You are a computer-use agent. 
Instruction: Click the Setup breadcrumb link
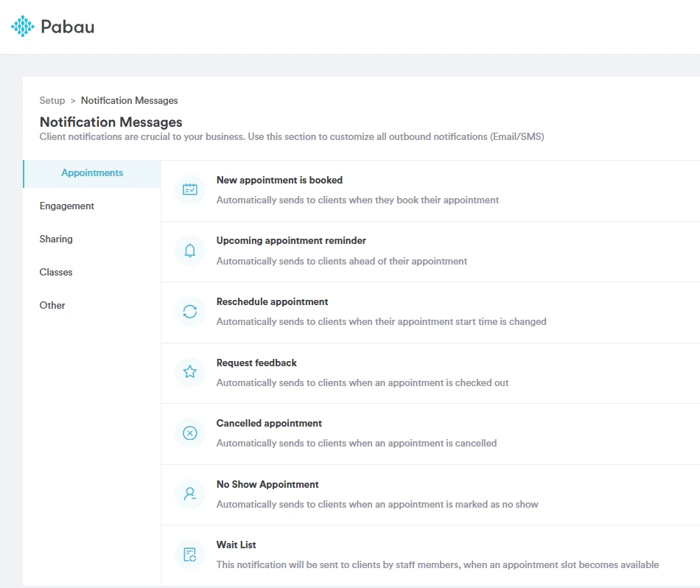point(51,100)
